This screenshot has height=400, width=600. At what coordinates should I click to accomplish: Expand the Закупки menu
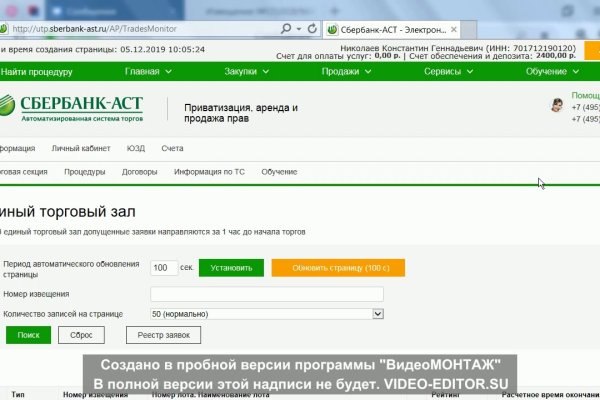point(246,72)
